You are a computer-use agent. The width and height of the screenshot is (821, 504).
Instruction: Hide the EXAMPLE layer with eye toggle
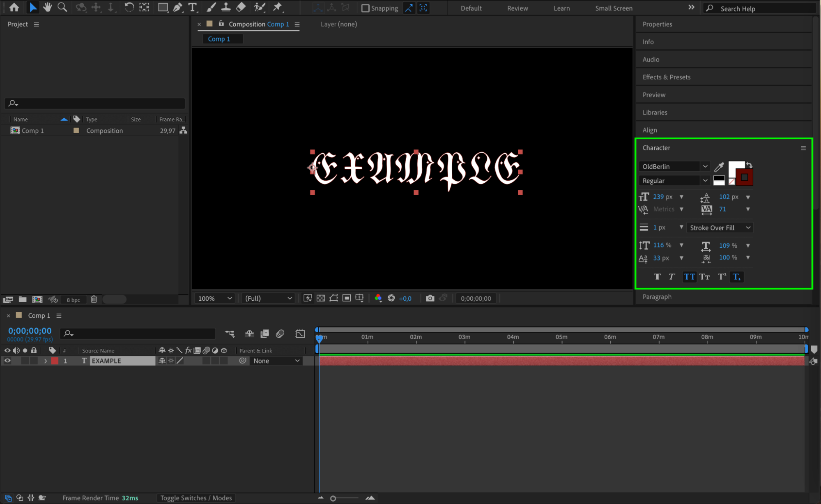(x=7, y=361)
